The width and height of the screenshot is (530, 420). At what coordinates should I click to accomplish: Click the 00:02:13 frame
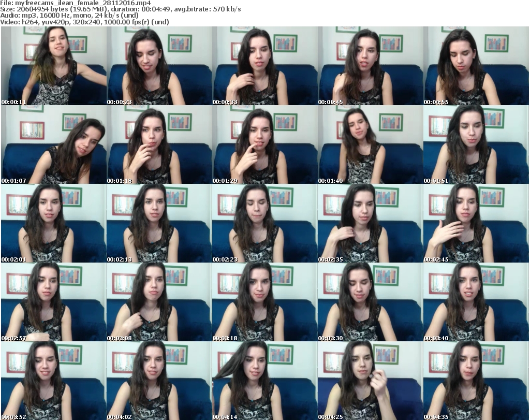[159, 223]
